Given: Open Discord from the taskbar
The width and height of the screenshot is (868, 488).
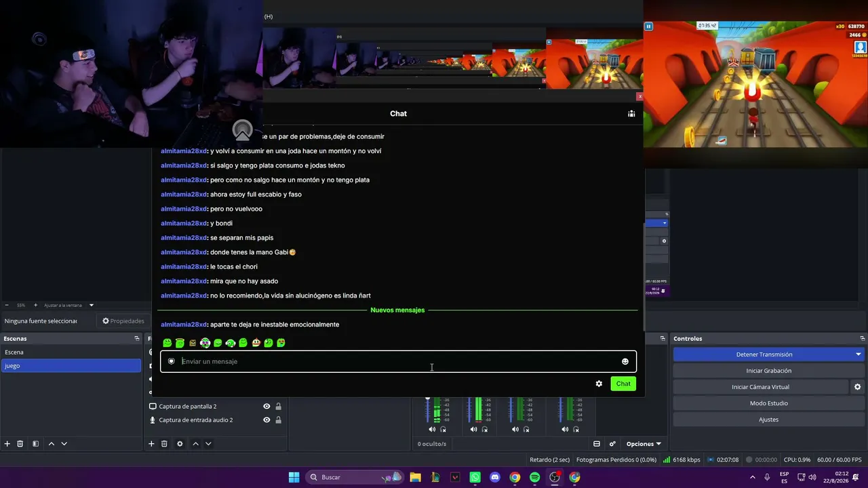Looking at the screenshot, I should coord(495,477).
